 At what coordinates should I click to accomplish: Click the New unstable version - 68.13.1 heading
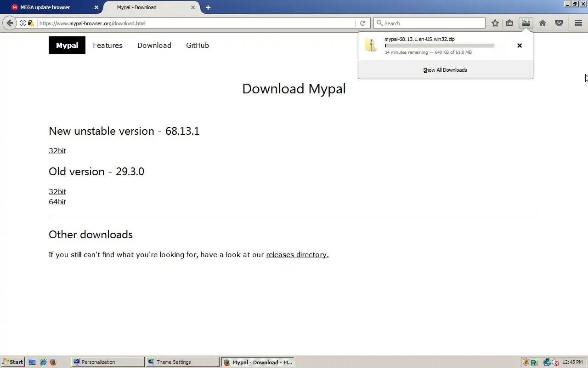[x=124, y=131]
